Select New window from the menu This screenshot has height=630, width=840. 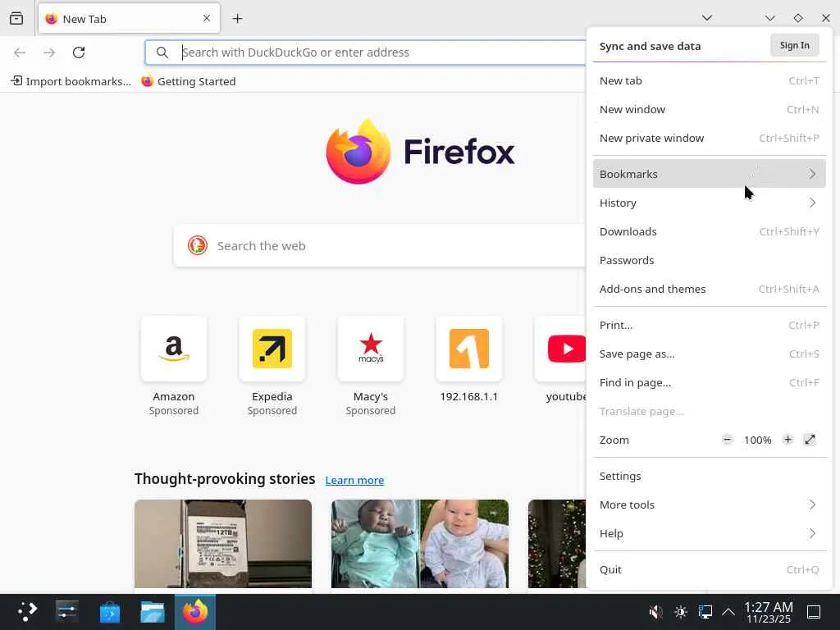[x=710, y=109]
